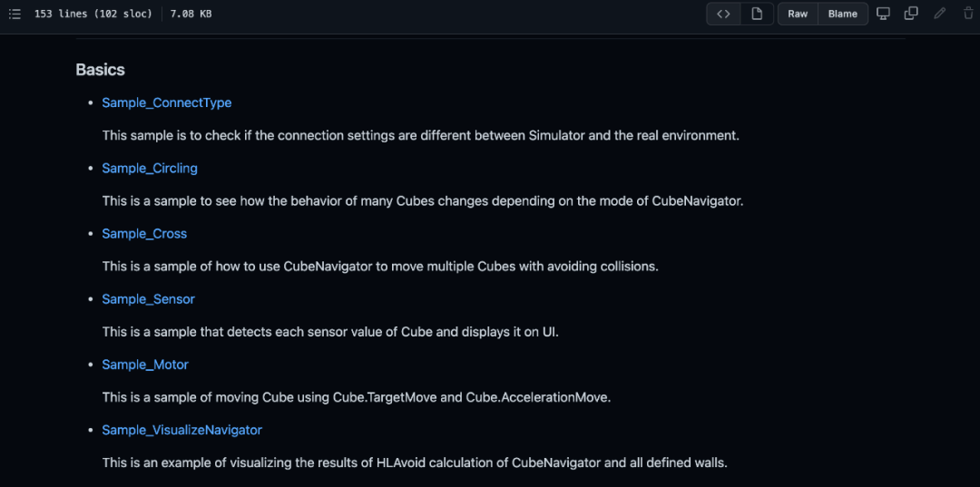Switch to rendered file view icon

pos(757,14)
